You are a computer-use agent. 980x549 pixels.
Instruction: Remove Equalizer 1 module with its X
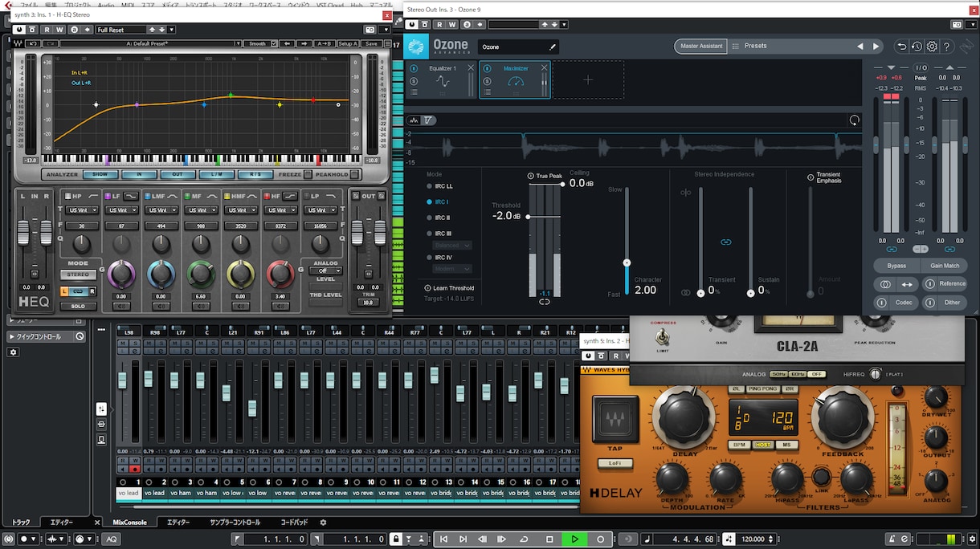pos(471,67)
